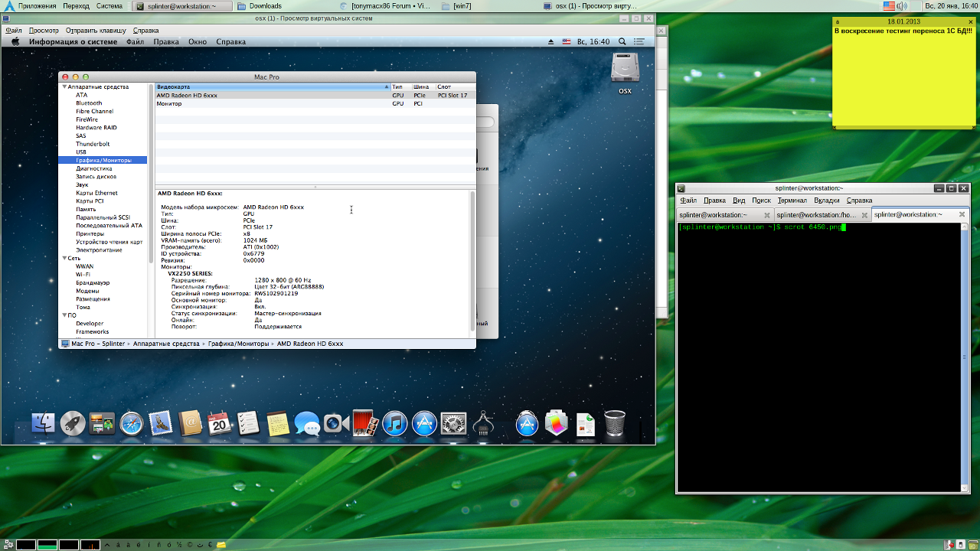
Task: Open Calendar icon showing 20
Action: [220, 422]
